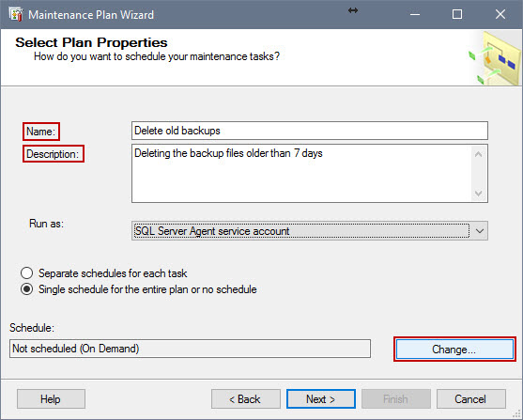Viewport: 523px width, 420px height.
Task: Maximize the wizard window
Action: pyautogui.click(x=457, y=14)
